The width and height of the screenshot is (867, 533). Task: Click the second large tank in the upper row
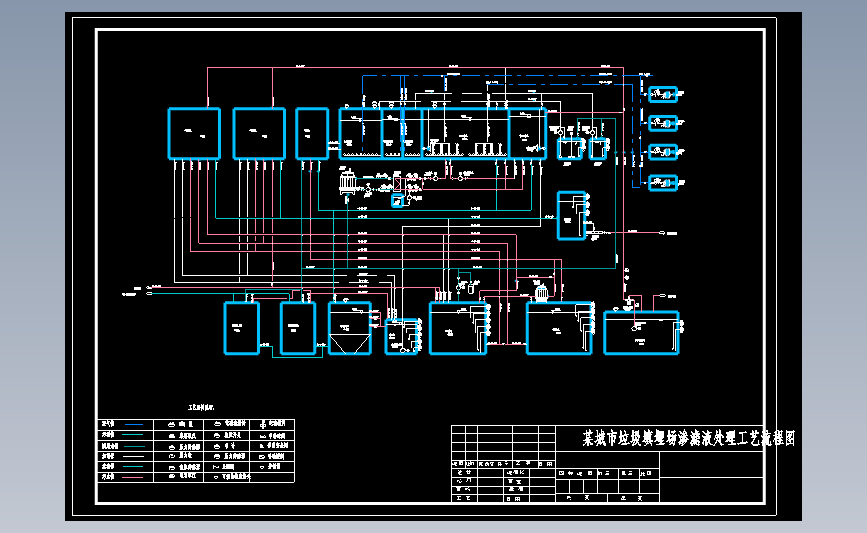point(259,134)
